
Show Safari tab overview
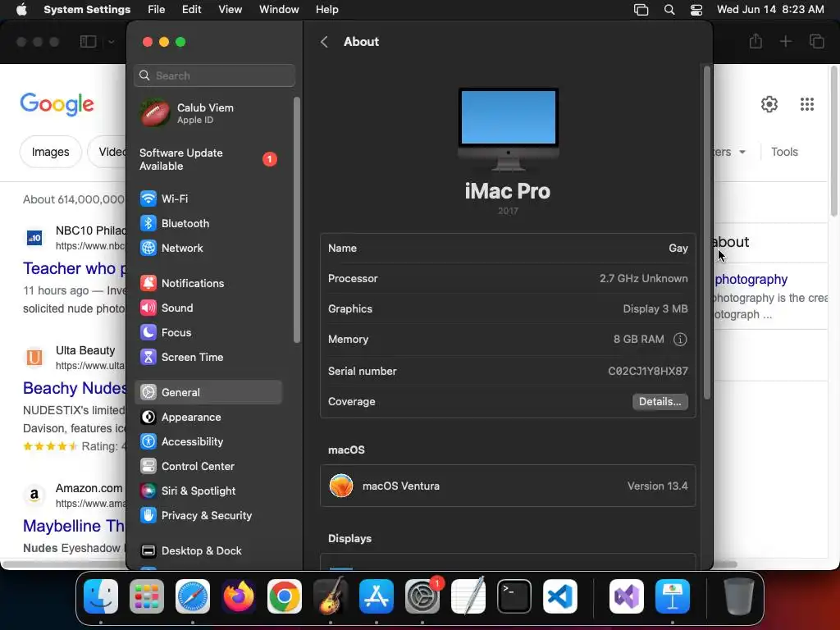click(816, 41)
